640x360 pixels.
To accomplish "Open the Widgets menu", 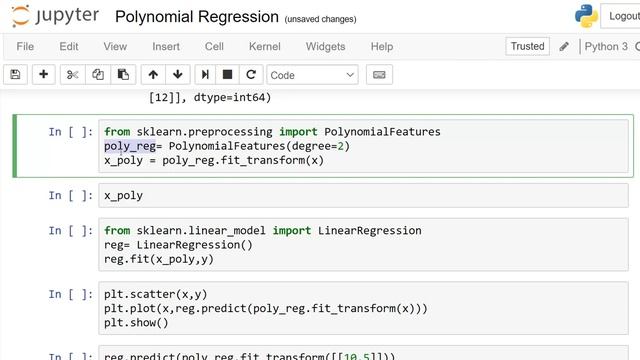I will [x=325, y=47].
